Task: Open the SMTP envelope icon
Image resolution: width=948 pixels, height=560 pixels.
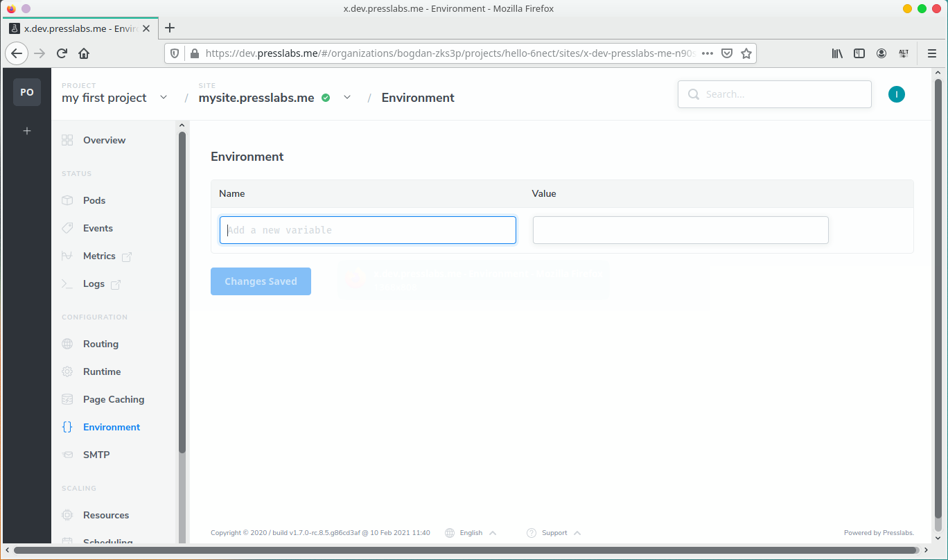Action: point(67,455)
